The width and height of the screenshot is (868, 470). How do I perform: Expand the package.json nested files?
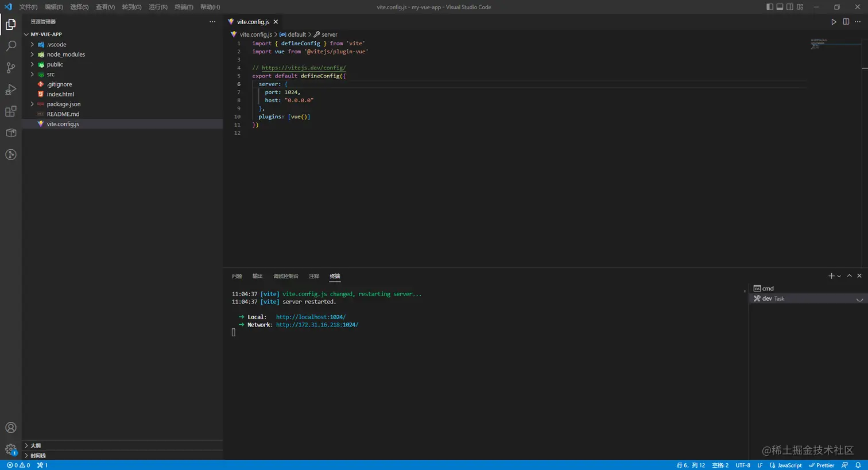[33, 104]
